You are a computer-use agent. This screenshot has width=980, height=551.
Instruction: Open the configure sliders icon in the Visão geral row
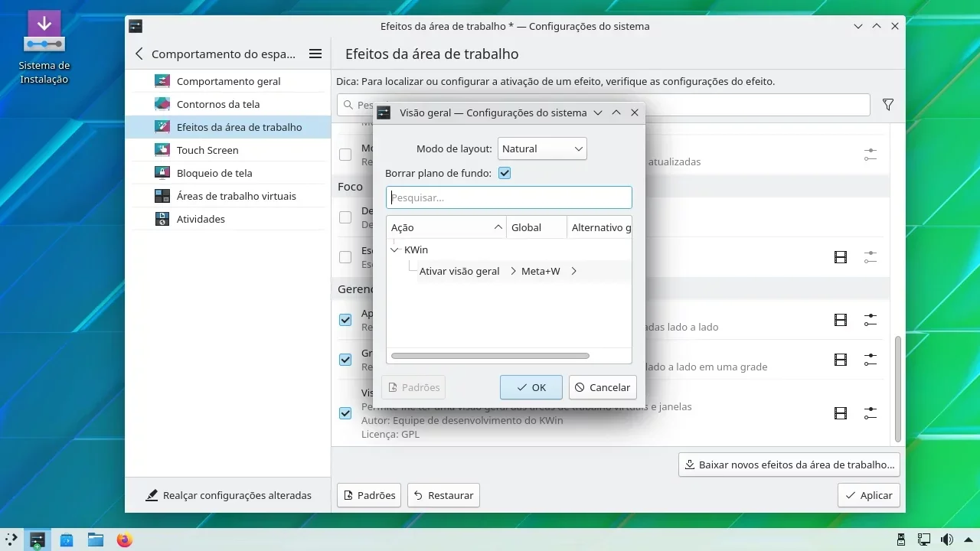[x=870, y=413]
